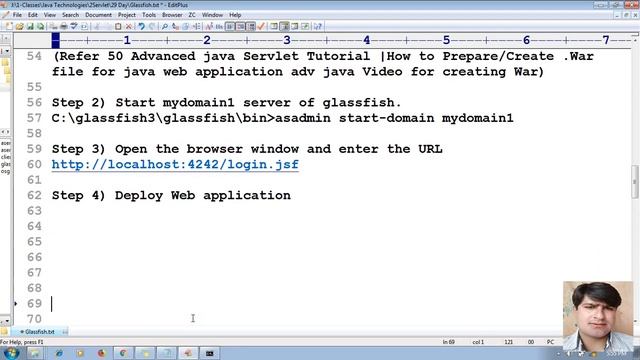
Task: Expand the left panel dropdown arrow
Action: click(7, 51)
